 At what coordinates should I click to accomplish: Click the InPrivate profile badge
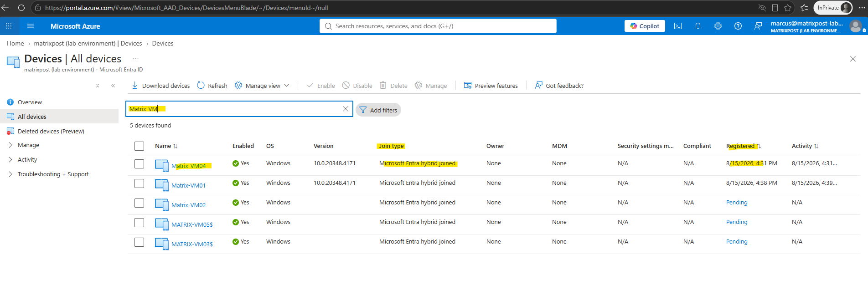click(x=832, y=8)
